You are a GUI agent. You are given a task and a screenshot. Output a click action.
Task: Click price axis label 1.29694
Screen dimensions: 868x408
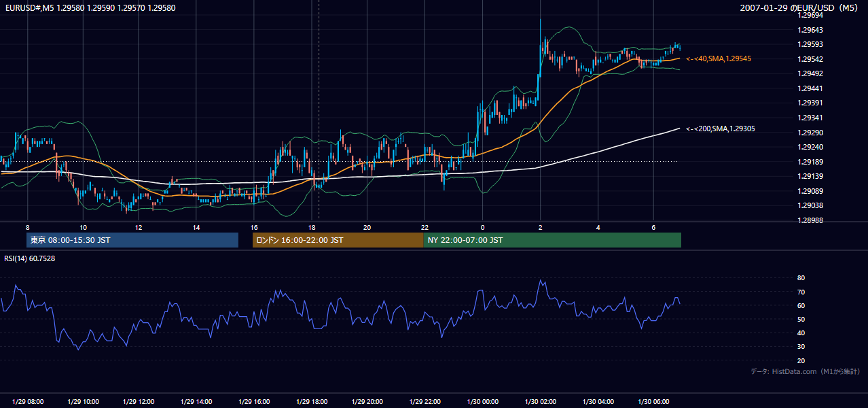[x=811, y=15]
